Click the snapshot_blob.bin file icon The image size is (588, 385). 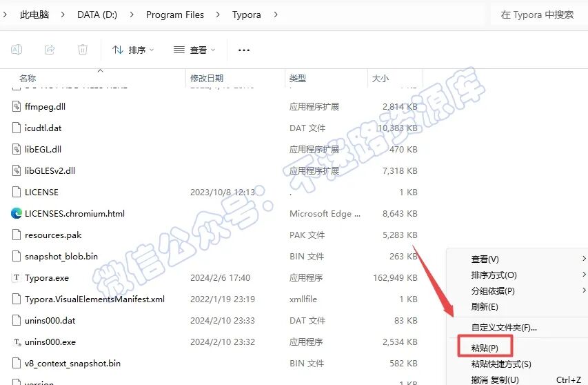tap(16, 256)
